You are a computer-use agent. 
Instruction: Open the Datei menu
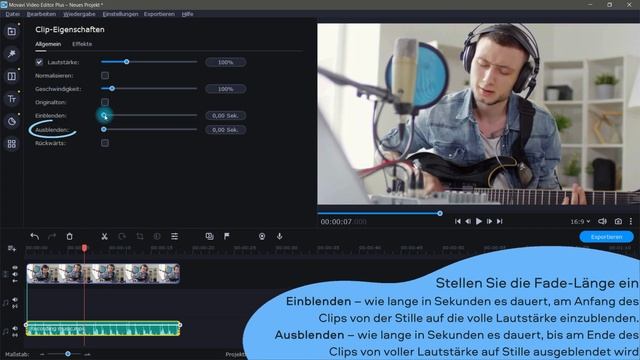click(x=12, y=14)
